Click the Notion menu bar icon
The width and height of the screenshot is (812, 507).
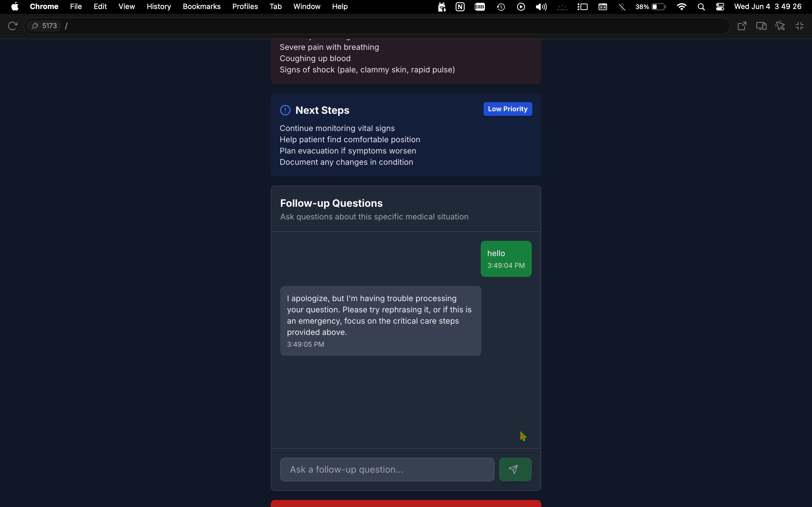pyautogui.click(x=460, y=7)
